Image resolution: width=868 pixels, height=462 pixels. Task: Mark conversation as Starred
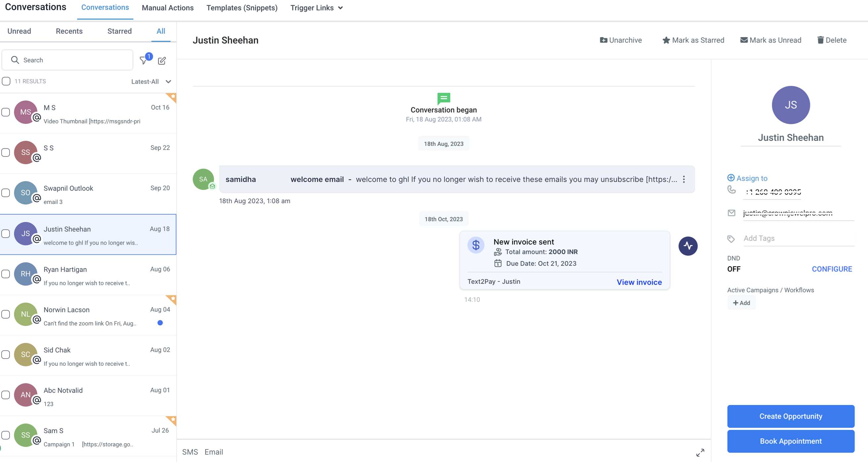(693, 40)
